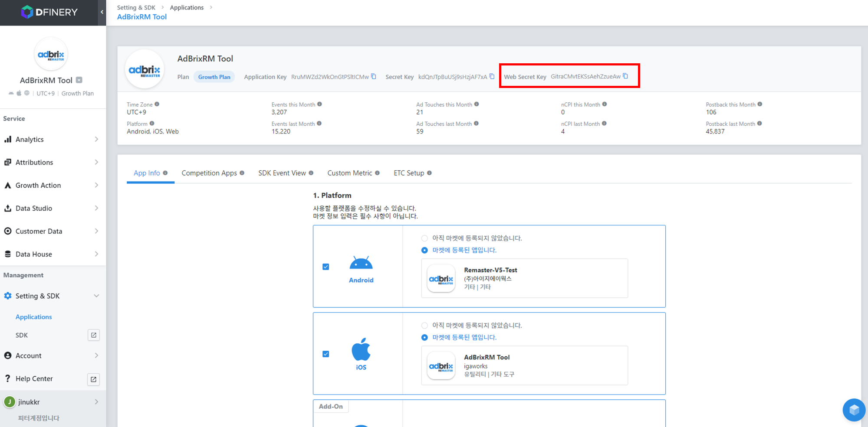This screenshot has height=427, width=868.
Task: Select iOS '마켓에 등록된 앱입니다' radio
Action: tap(424, 337)
